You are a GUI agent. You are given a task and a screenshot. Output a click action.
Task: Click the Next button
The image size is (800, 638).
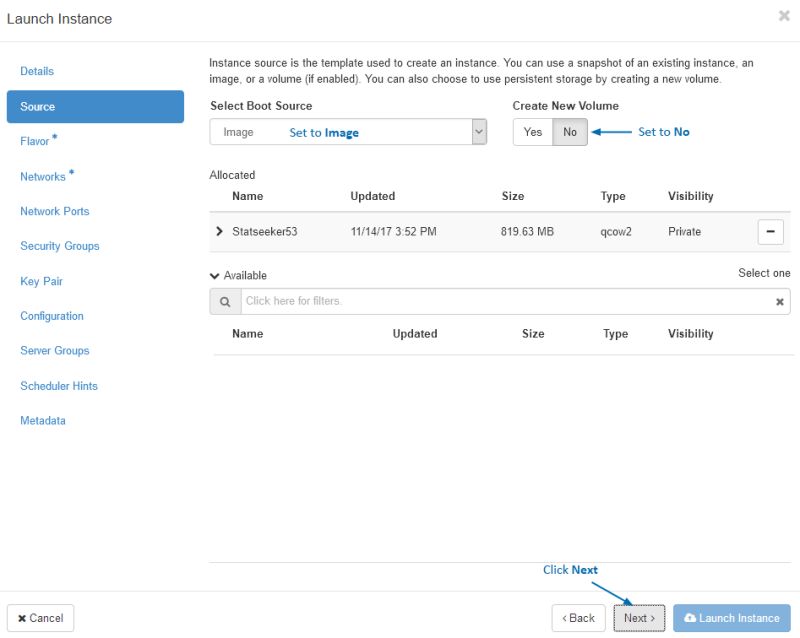pyautogui.click(x=639, y=618)
